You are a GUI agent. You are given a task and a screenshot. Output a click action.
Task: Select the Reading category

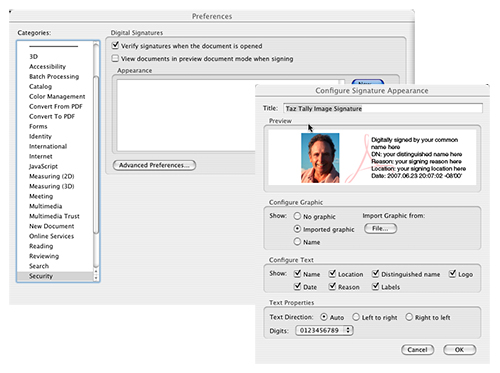point(41,246)
